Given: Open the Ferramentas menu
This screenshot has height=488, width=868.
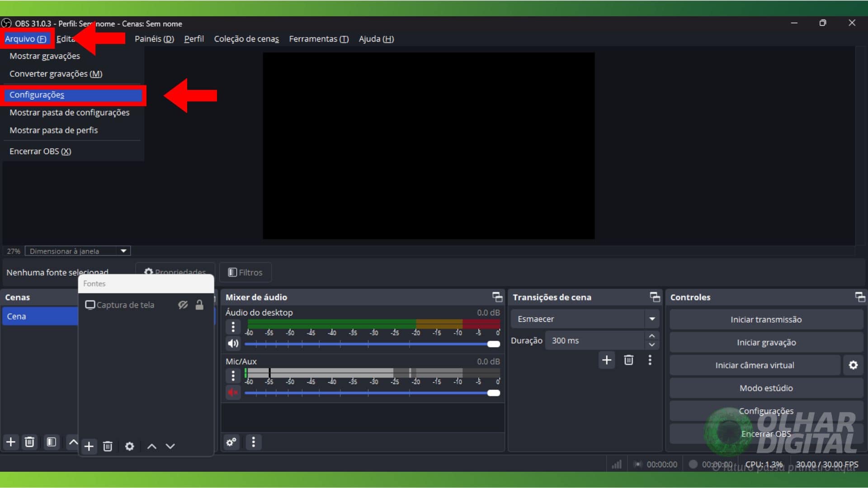Looking at the screenshot, I should tap(319, 39).
